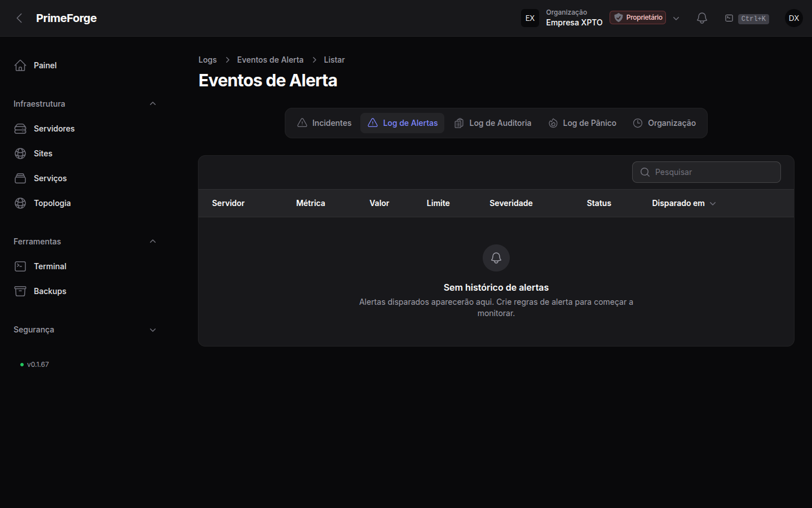The width and height of the screenshot is (812, 508).
Task: Collapse the Ferramentas section chevron
Action: coord(153,242)
